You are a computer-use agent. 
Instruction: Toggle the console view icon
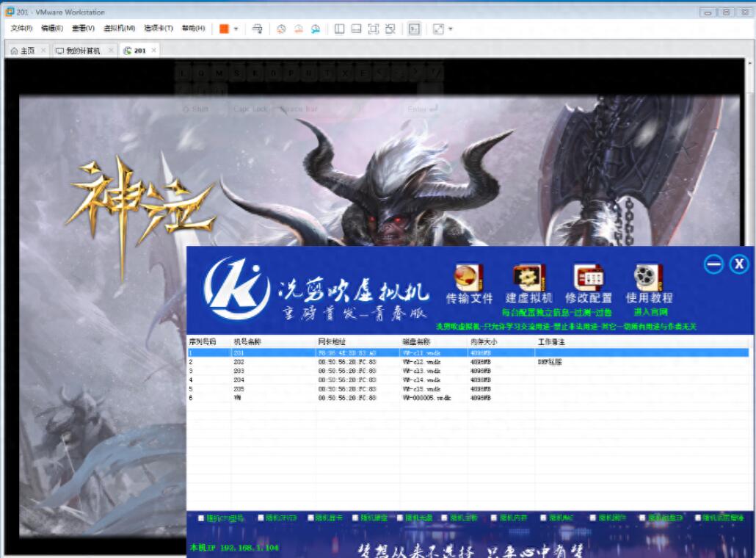pos(414,29)
